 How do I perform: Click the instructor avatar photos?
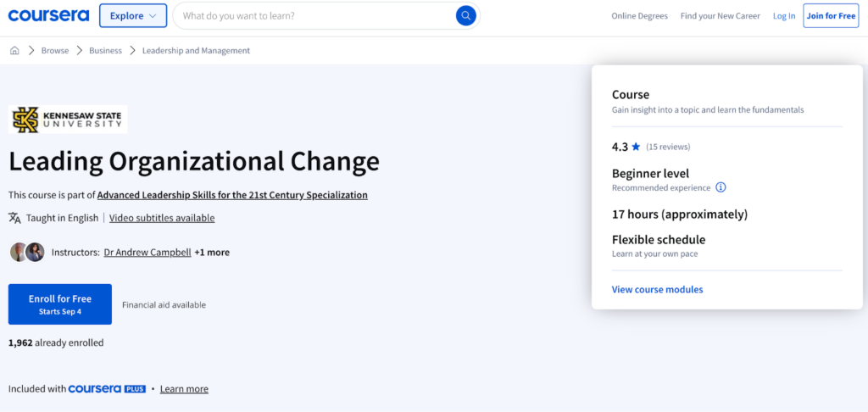[x=27, y=252]
